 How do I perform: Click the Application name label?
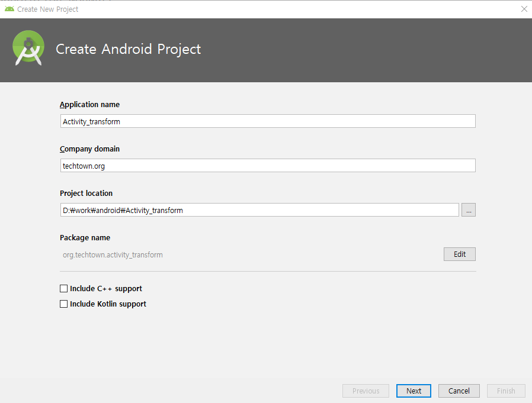point(89,104)
